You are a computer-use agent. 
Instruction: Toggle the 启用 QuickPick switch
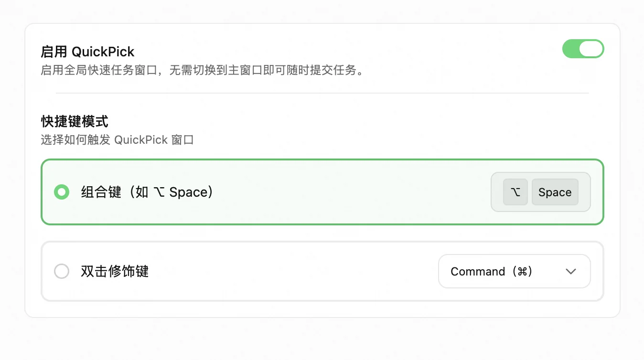583,49
